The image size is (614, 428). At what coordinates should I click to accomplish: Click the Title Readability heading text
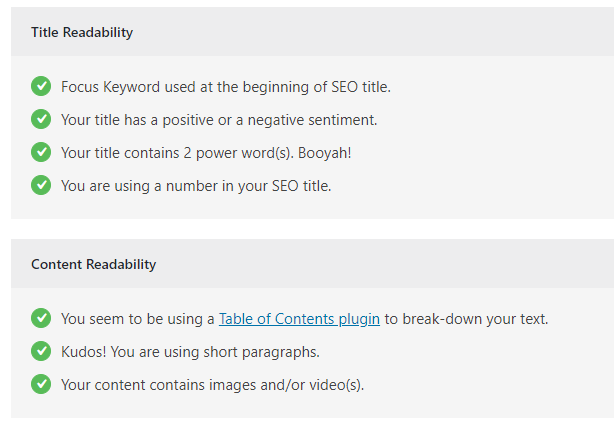[82, 32]
